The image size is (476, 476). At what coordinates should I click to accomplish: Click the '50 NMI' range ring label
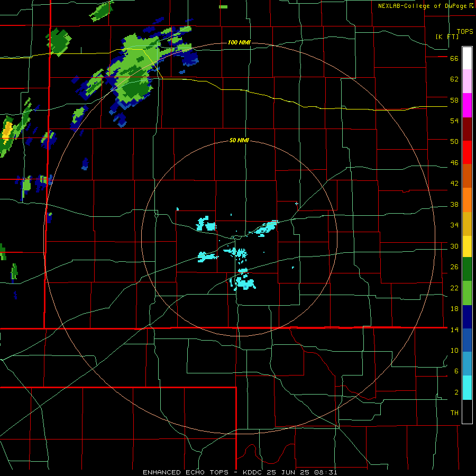(239, 140)
